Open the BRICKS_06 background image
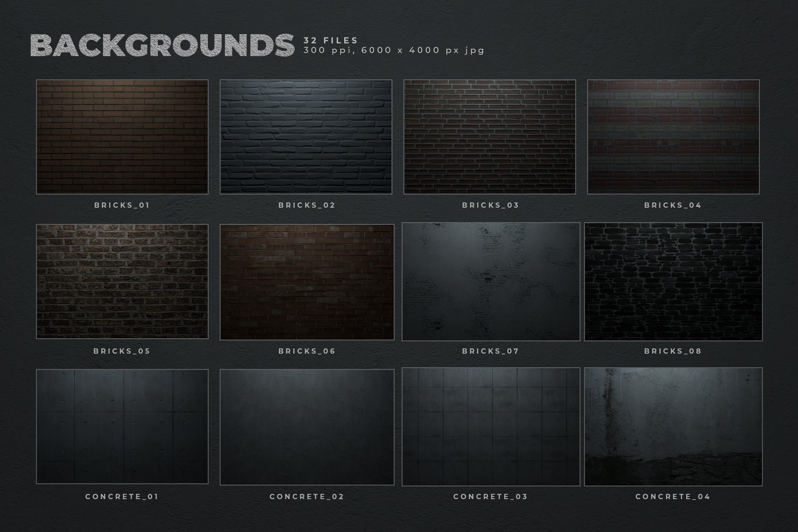The height and width of the screenshot is (532, 798). tap(307, 282)
